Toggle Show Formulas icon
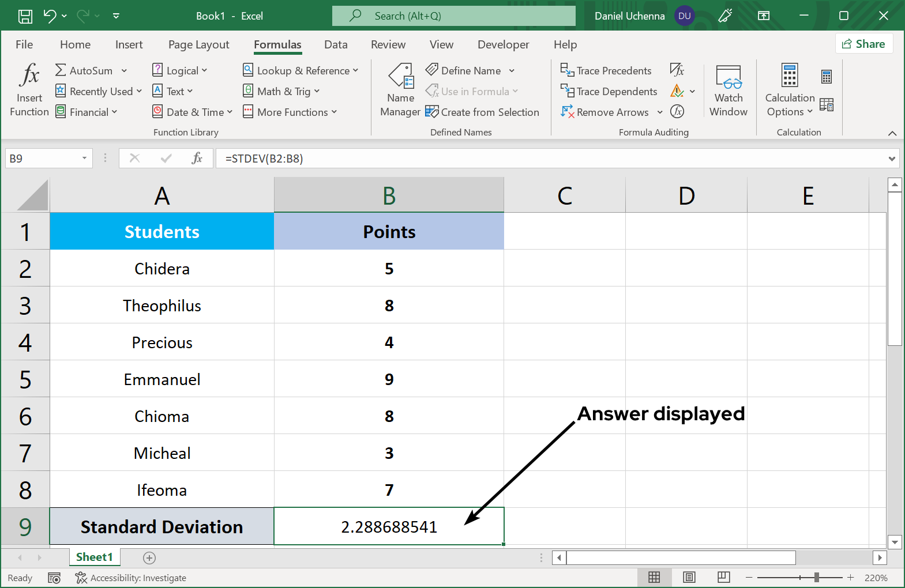The image size is (905, 588). click(x=677, y=70)
